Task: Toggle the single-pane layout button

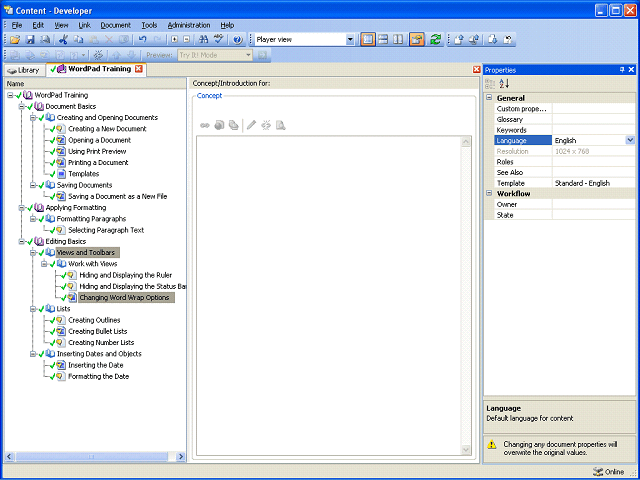Action: [368, 40]
